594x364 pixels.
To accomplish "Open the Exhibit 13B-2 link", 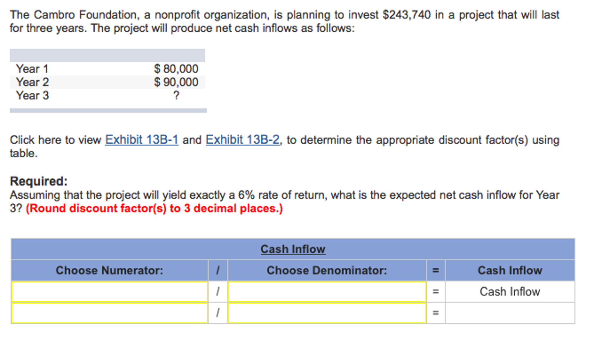I will tap(242, 140).
